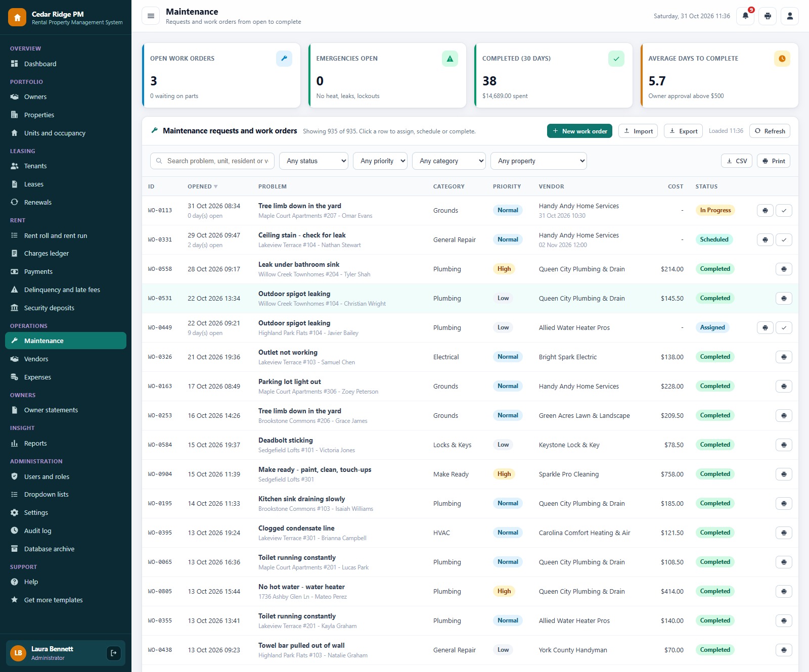Print work order WO-0904
The image size is (809, 672).
tap(784, 474)
